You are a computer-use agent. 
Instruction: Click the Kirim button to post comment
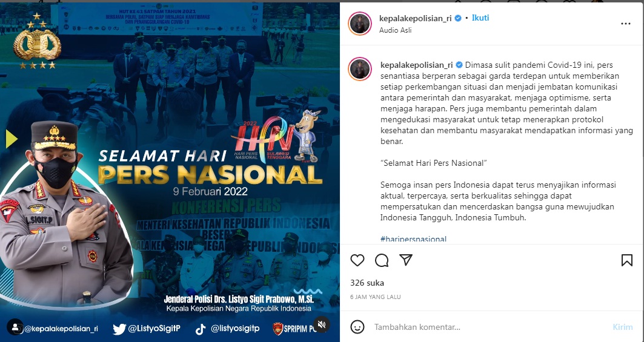(623, 327)
